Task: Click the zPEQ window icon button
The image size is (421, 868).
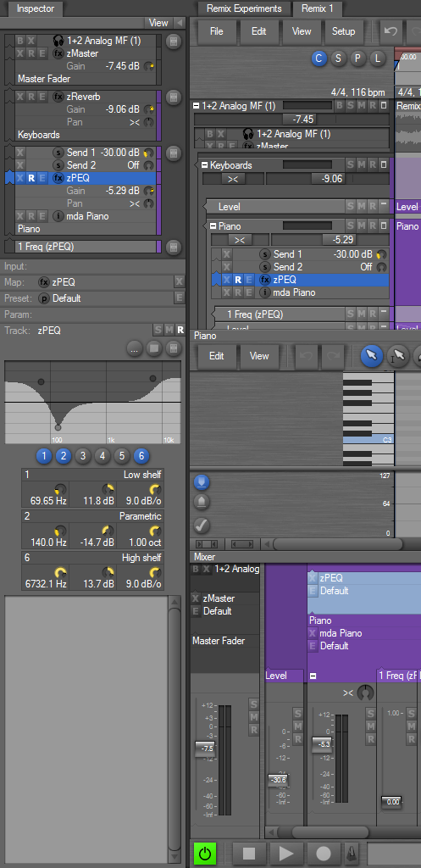Action: tap(154, 348)
